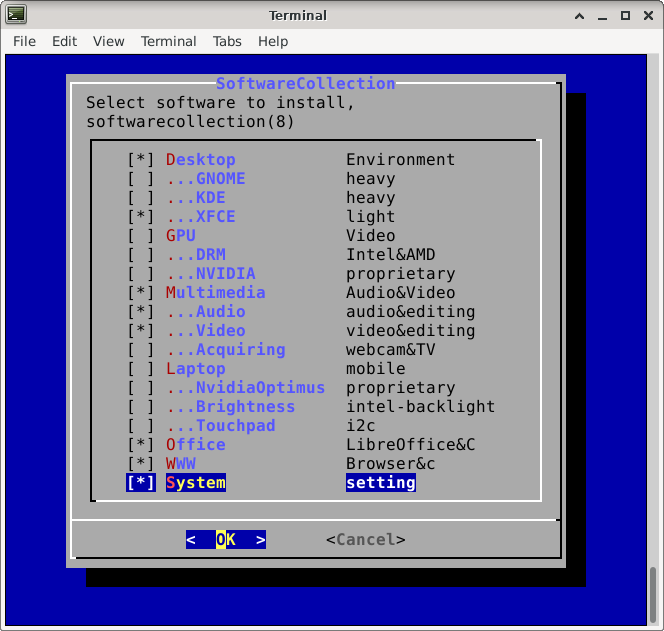
Task: Enable the NVIDIA proprietary checkbox
Action: pyautogui.click(x=141, y=274)
